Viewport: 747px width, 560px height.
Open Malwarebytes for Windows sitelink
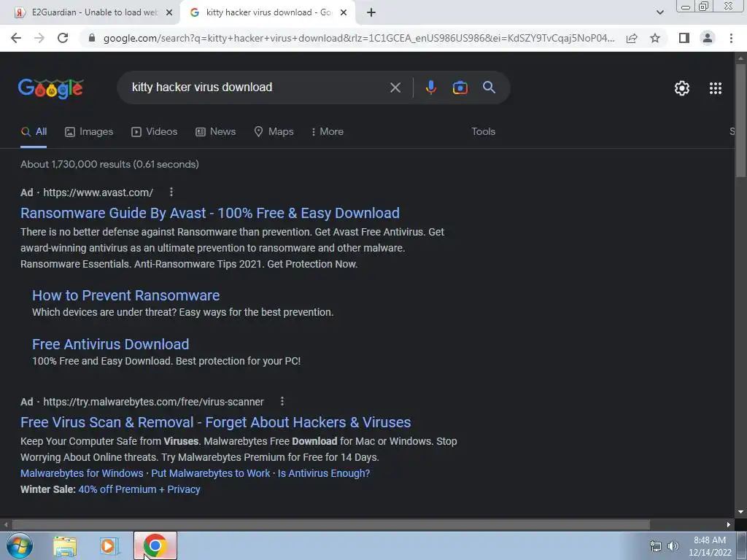point(82,473)
